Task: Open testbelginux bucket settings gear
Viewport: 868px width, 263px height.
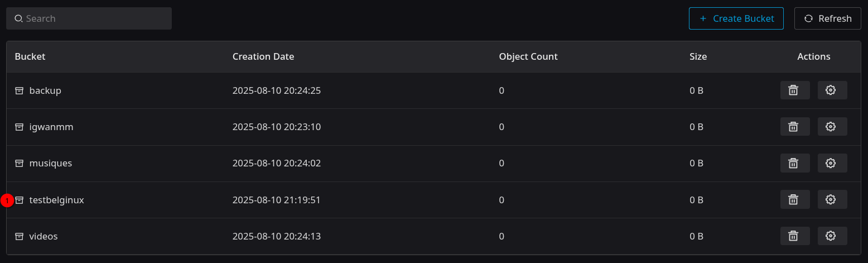Action: [832, 199]
